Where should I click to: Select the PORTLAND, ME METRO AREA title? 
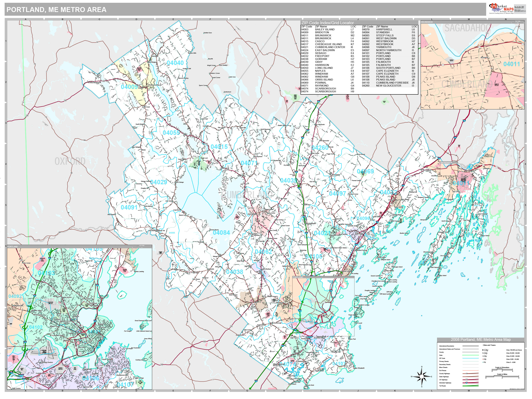(x=55, y=10)
